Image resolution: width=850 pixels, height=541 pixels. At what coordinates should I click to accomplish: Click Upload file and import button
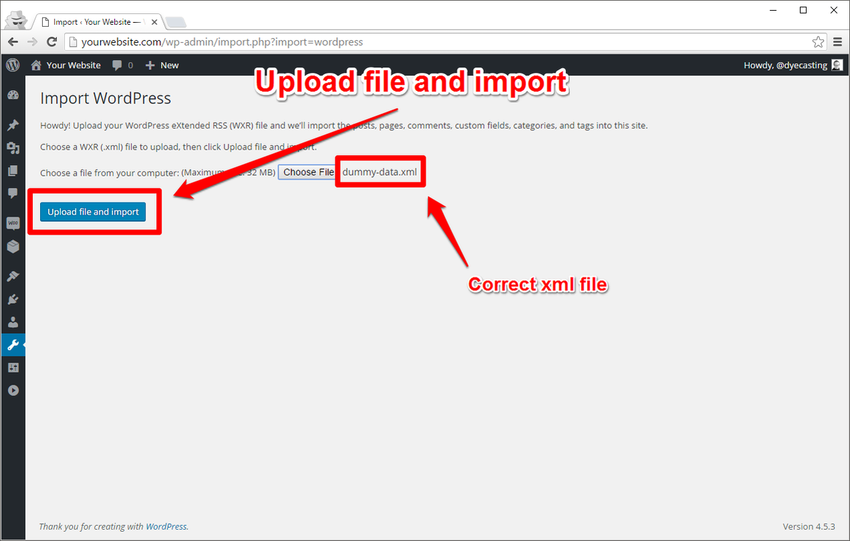(x=93, y=212)
